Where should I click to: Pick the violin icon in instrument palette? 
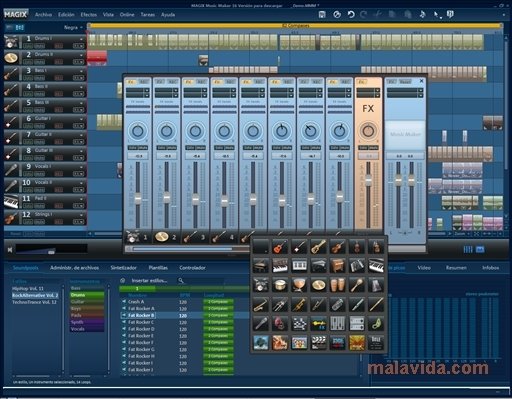click(x=338, y=247)
